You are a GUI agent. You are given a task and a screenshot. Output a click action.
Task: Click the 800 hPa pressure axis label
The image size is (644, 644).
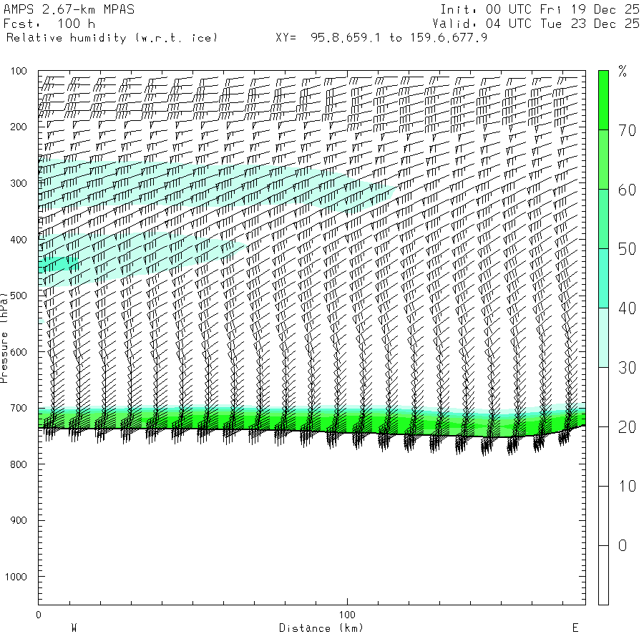tap(19, 464)
